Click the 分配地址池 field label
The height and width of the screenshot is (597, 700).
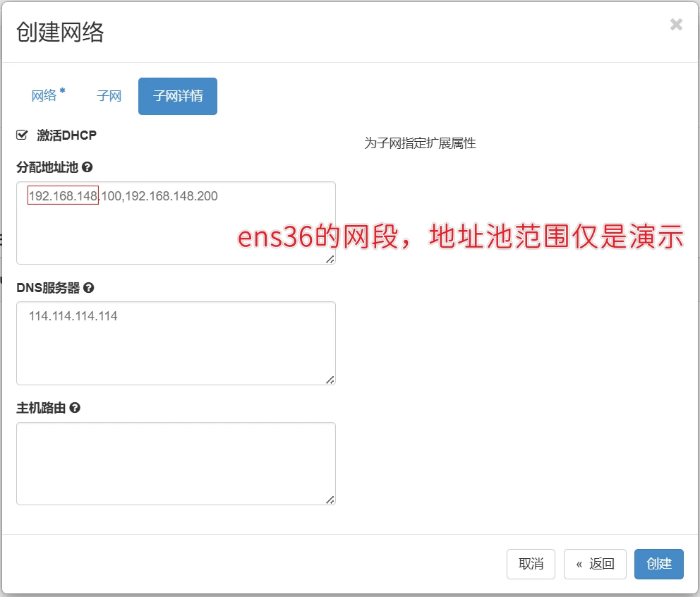tap(47, 167)
